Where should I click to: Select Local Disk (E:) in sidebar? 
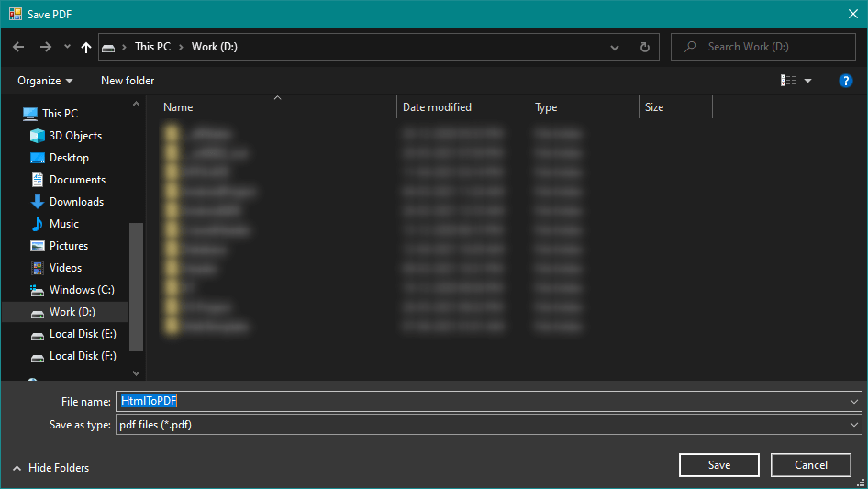pyautogui.click(x=83, y=334)
